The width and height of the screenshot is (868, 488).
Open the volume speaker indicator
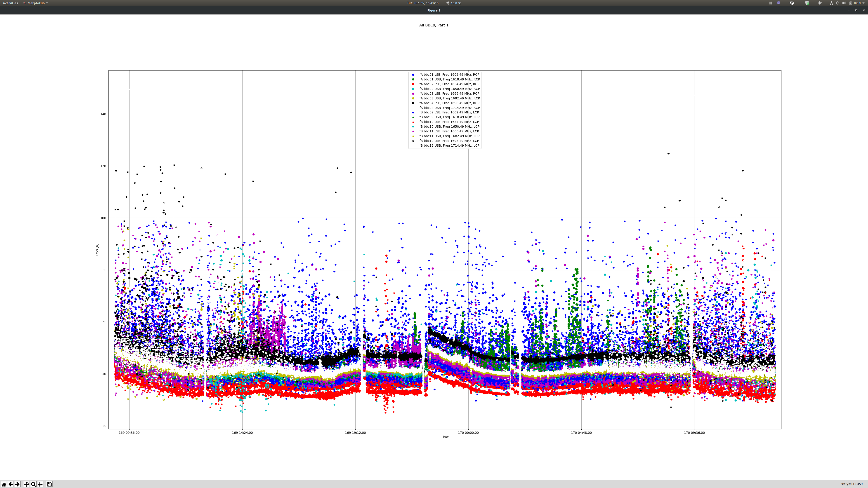(x=844, y=3)
